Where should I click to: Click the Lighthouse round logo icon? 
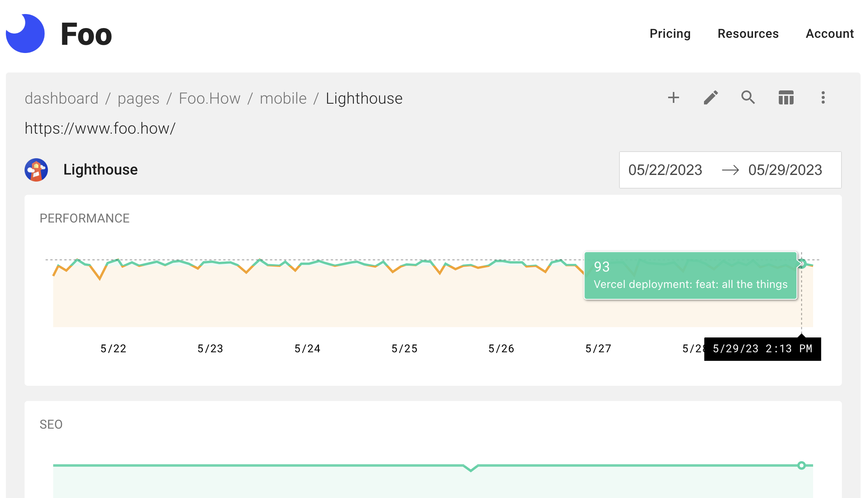36,170
